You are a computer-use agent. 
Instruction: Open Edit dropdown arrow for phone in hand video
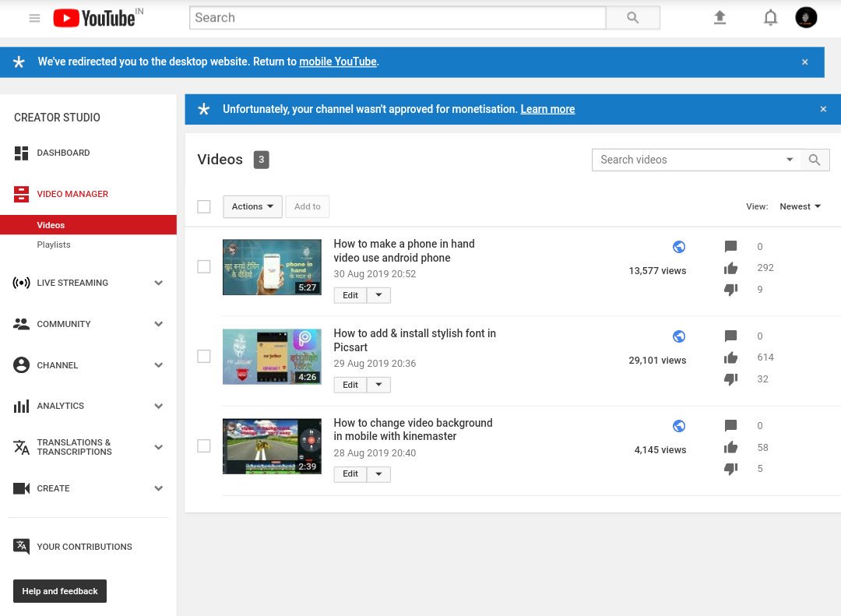[378, 295]
